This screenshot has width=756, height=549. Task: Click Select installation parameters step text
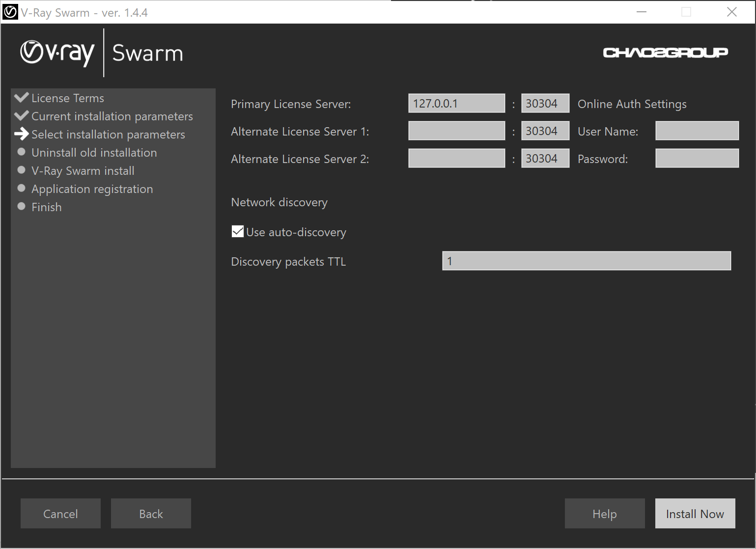(x=109, y=135)
